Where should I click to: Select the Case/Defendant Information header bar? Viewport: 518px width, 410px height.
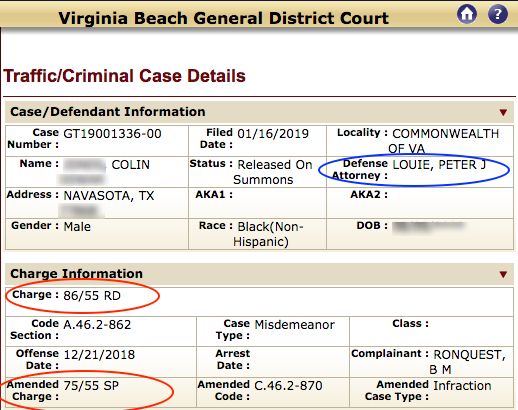(259, 112)
